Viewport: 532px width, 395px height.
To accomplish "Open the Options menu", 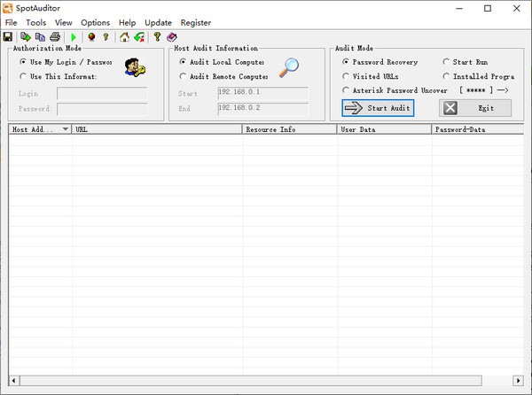I will tap(96, 23).
